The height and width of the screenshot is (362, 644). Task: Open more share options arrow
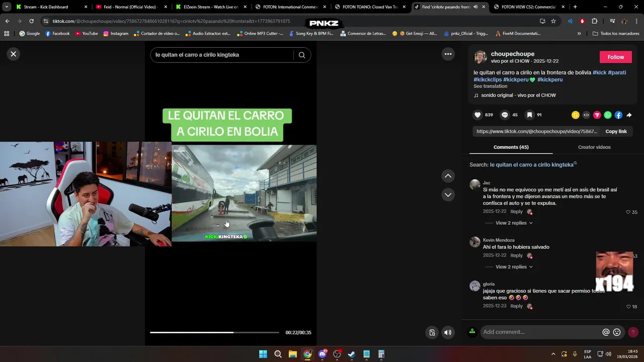click(629, 115)
